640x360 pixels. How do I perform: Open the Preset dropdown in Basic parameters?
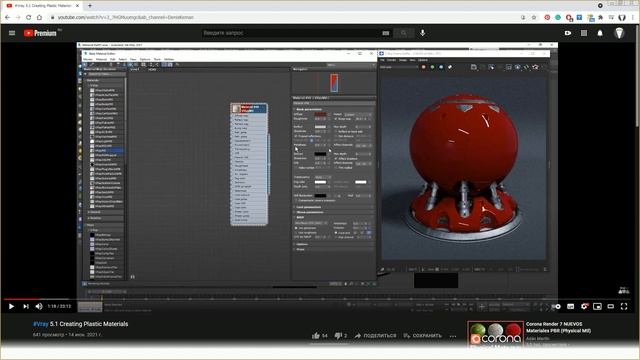(x=358, y=114)
